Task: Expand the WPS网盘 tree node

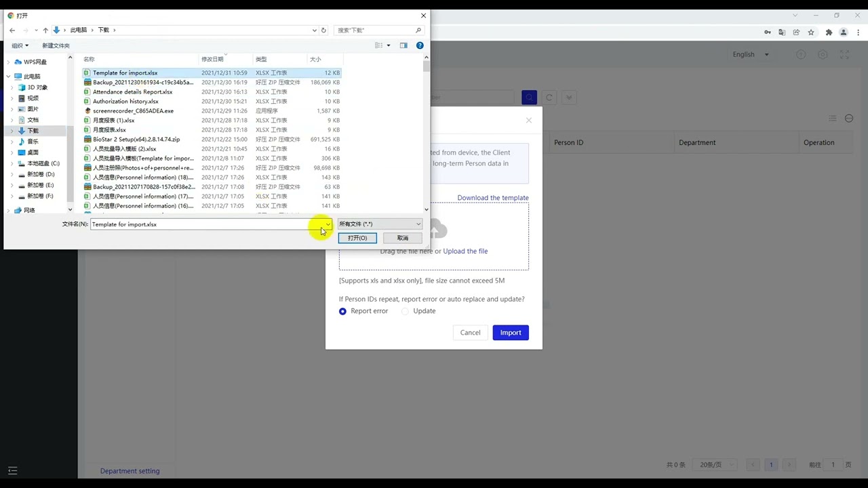Action: coord(9,62)
